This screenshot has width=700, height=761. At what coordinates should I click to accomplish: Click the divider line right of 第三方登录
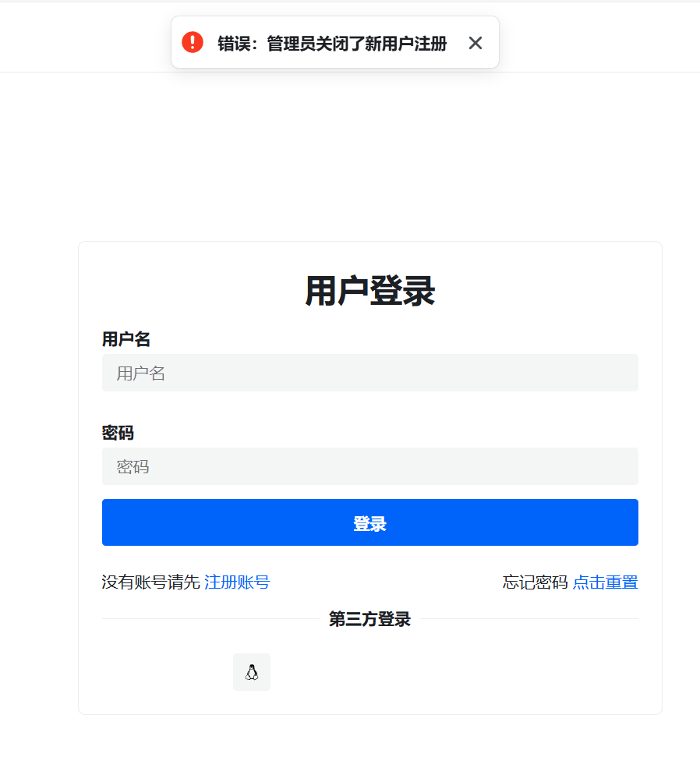coord(529,619)
